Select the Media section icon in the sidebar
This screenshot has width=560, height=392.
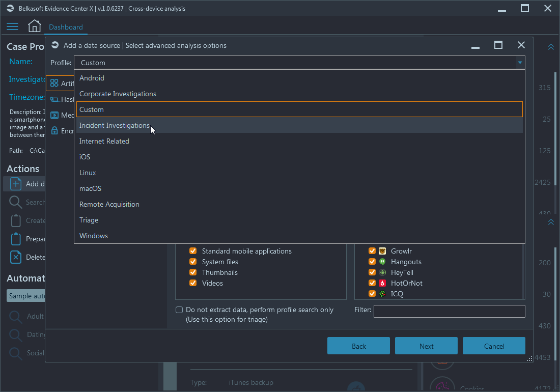54,115
